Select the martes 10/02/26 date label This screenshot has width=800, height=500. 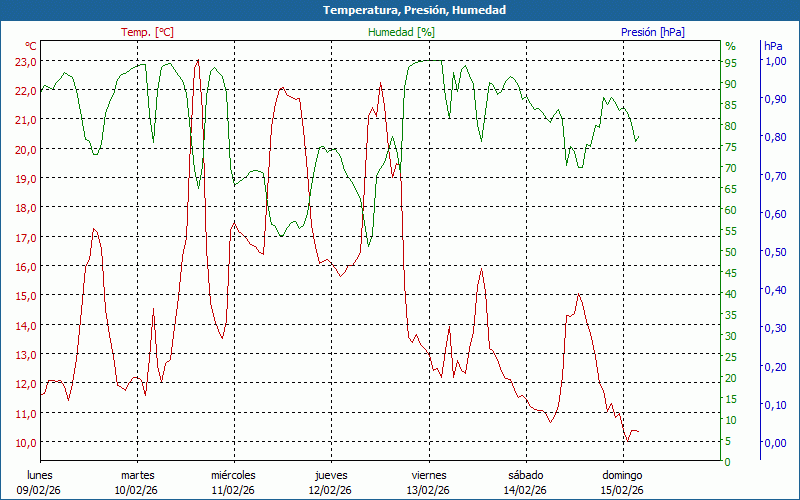tap(137, 482)
